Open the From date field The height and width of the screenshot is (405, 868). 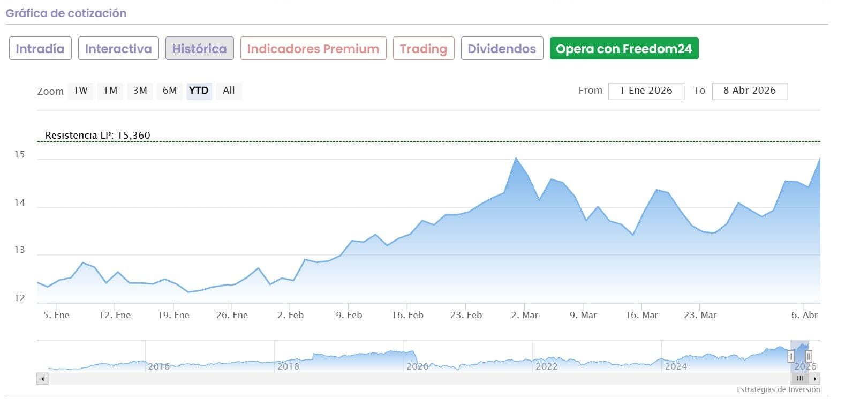point(646,91)
